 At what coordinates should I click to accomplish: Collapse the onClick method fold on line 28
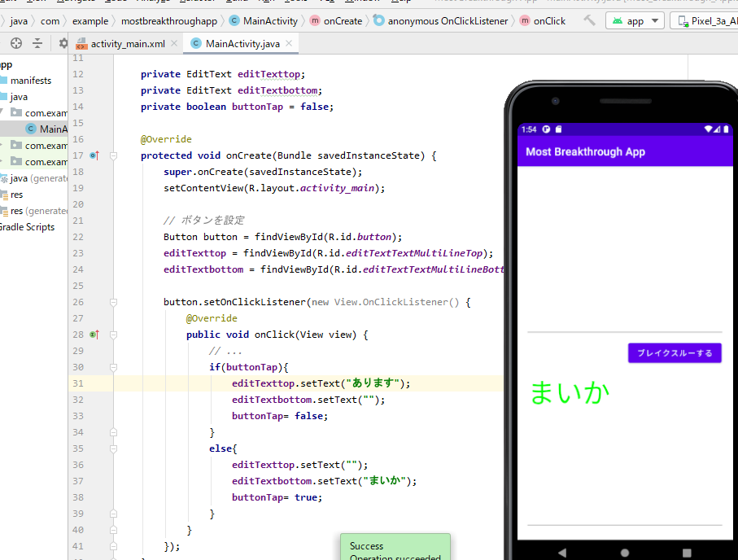(x=113, y=335)
